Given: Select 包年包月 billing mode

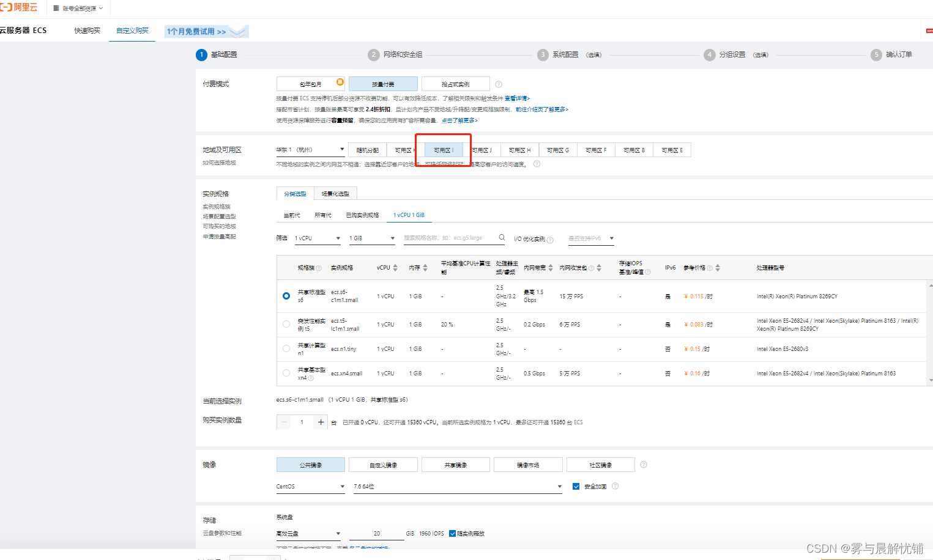Looking at the screenshot, I should coord(311,84).
